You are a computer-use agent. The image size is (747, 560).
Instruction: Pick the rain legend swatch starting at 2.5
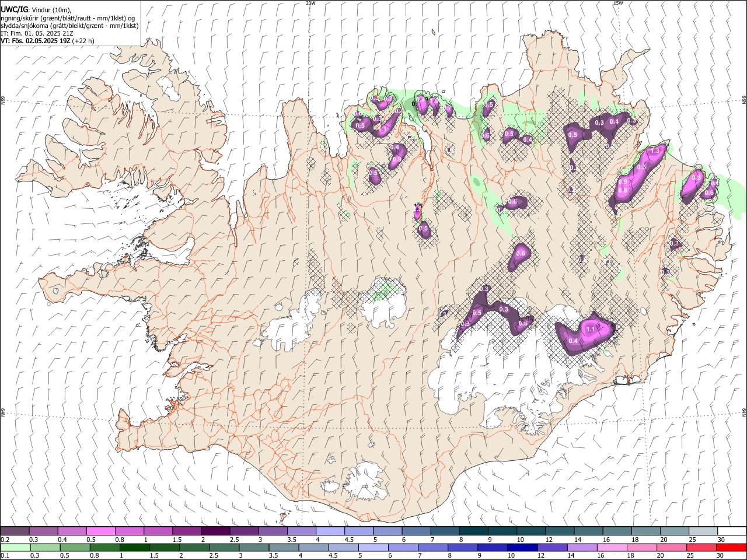tap(224, 547)
